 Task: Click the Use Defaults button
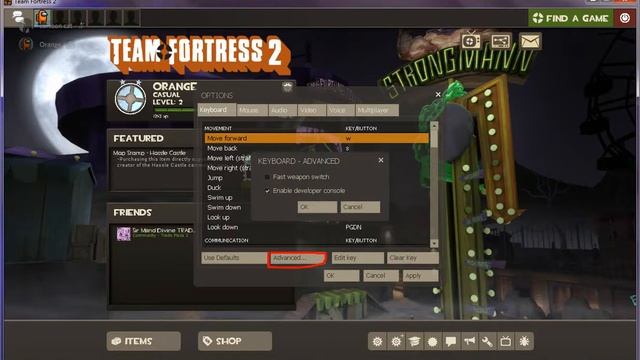pyautogui.click(x=233, y=258)
